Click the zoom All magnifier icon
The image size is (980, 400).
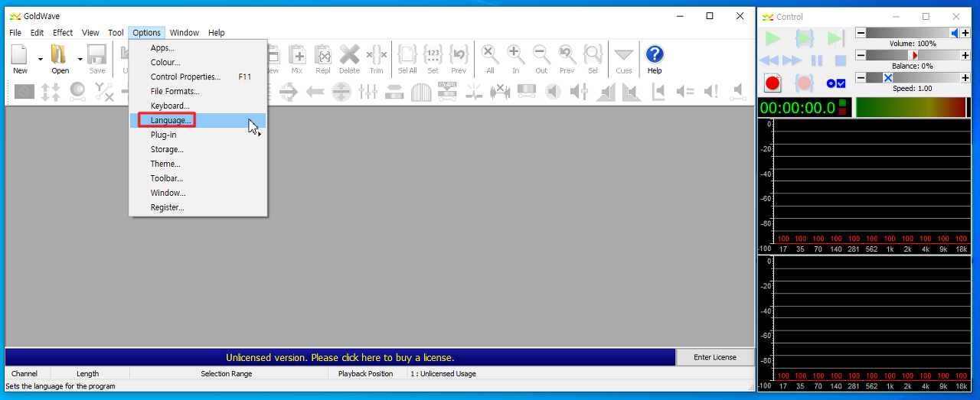pos(490,55)
